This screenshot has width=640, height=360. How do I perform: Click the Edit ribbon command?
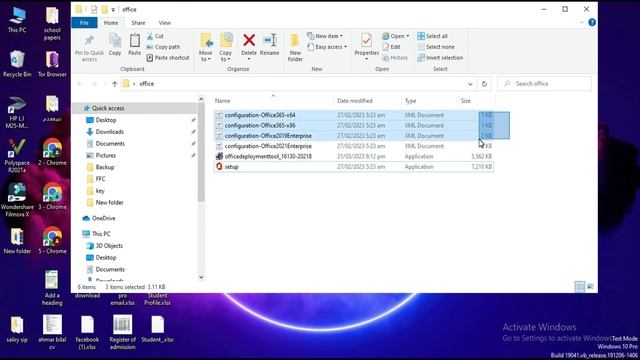(391, 47)
